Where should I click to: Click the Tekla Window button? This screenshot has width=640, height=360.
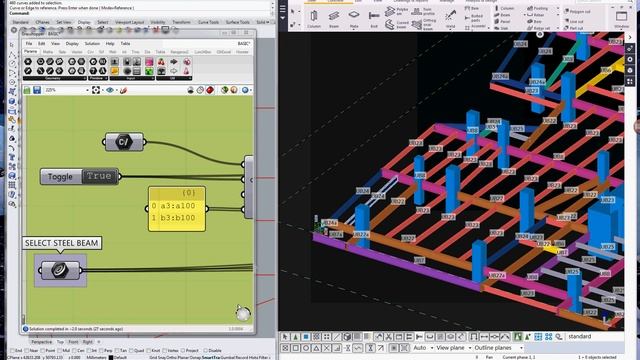coord(622,18)
